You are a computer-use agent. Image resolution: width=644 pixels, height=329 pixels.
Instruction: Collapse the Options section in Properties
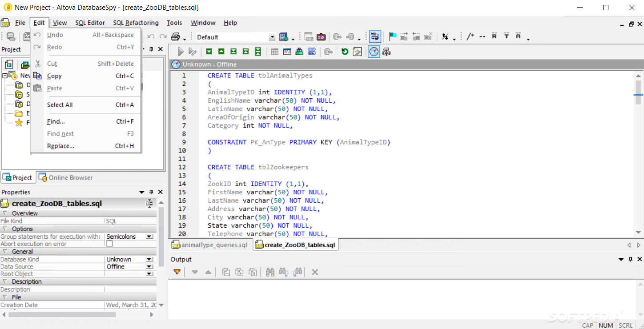(5, 229)
